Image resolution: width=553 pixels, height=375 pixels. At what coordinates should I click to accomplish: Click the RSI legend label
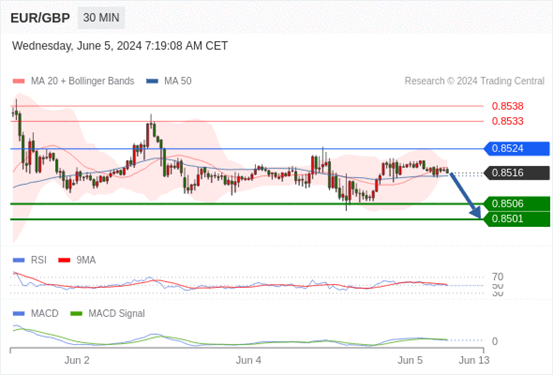coord(38,260)
